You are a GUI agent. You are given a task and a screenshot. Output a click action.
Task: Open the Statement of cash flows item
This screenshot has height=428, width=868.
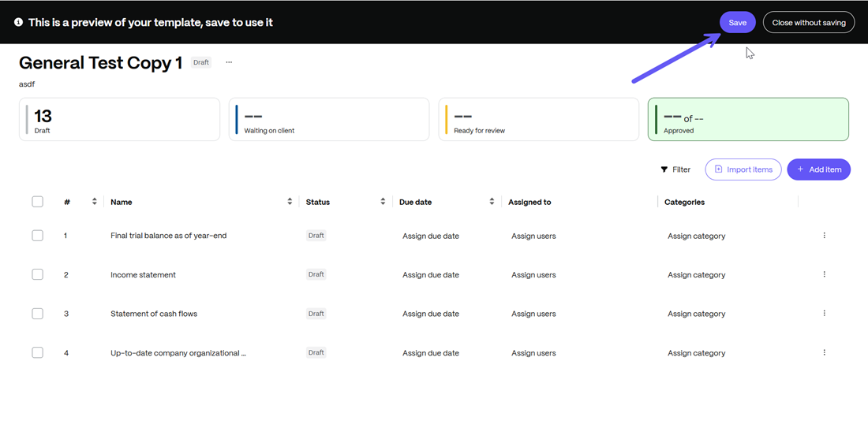154,314
